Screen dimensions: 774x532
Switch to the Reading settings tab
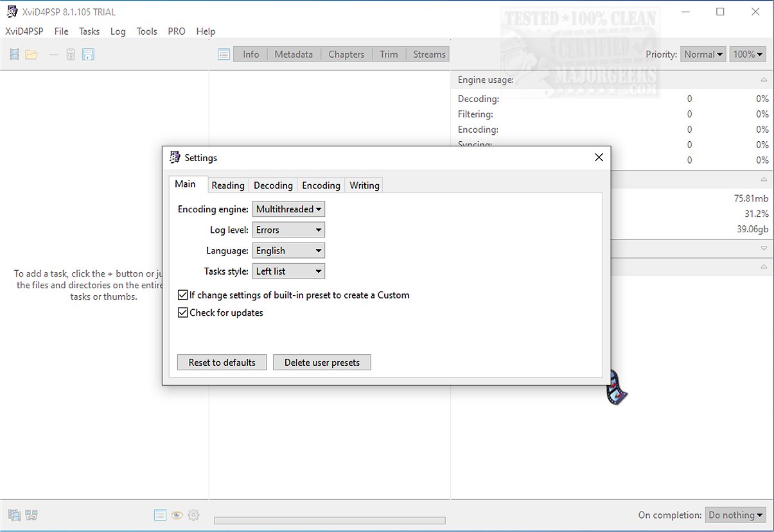tap(228, 185)
